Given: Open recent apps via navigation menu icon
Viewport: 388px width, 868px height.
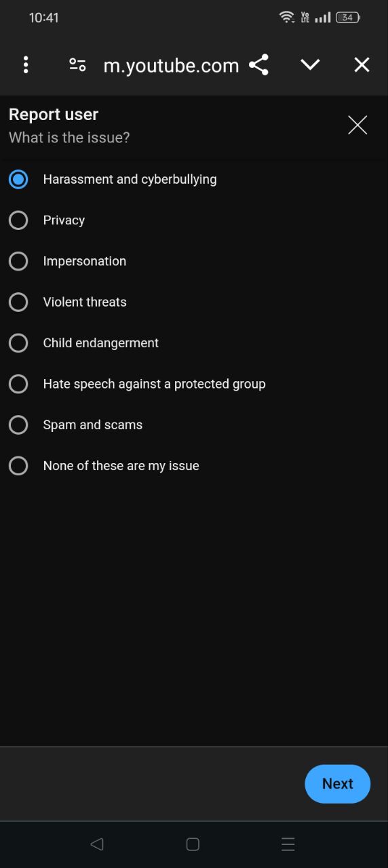Looking at the screenshot, I should pos(288,844).
